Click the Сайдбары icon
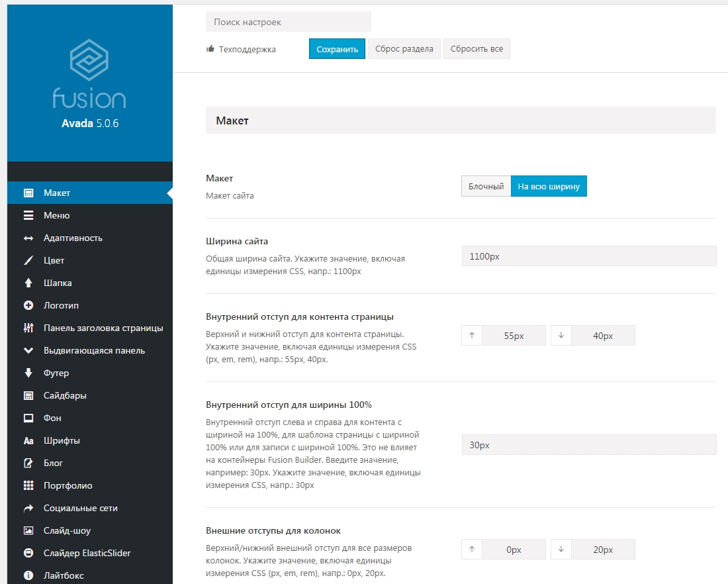Screen dimensions: 728x584 pyautogui.click(x=28, y=395)
